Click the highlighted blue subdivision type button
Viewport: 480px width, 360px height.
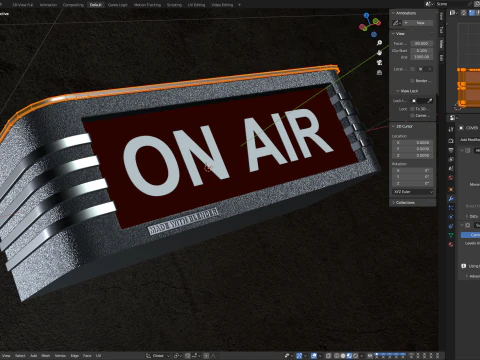pos(470,235)
